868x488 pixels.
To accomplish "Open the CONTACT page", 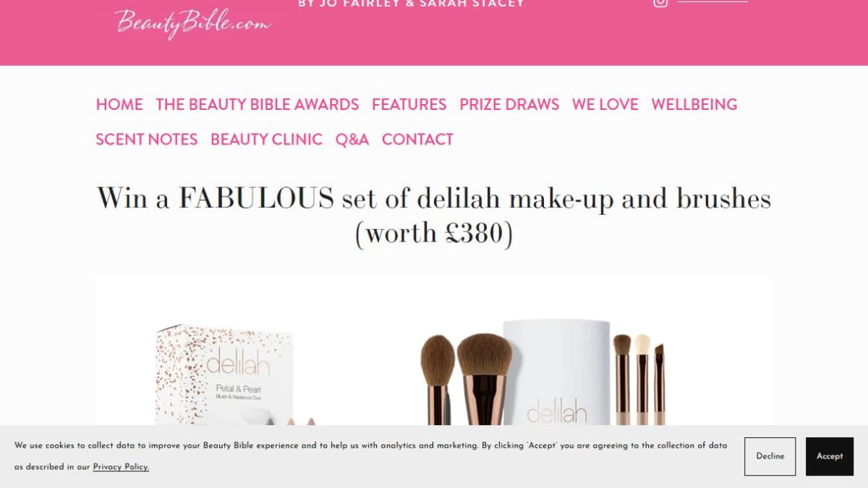I will [417, 139].
